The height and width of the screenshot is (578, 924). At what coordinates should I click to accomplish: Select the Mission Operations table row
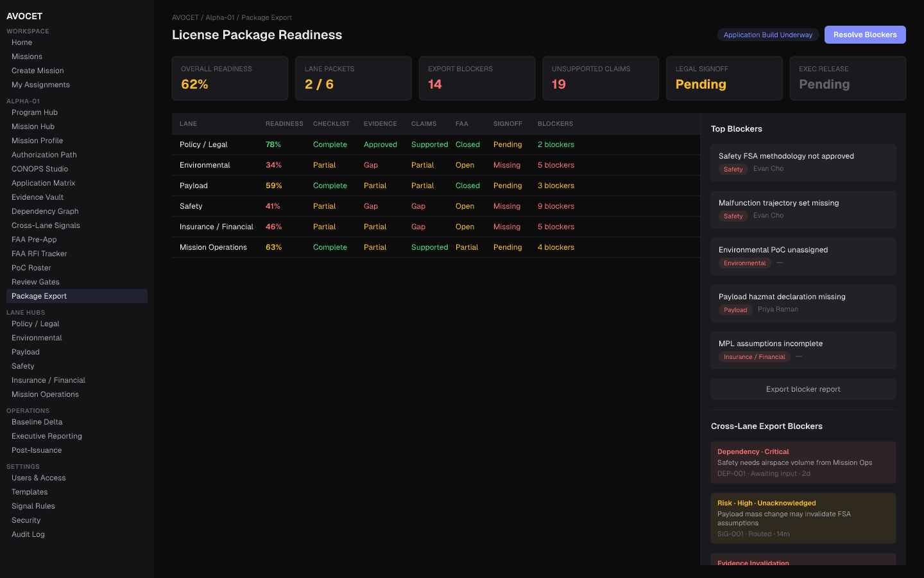point(436,247)
